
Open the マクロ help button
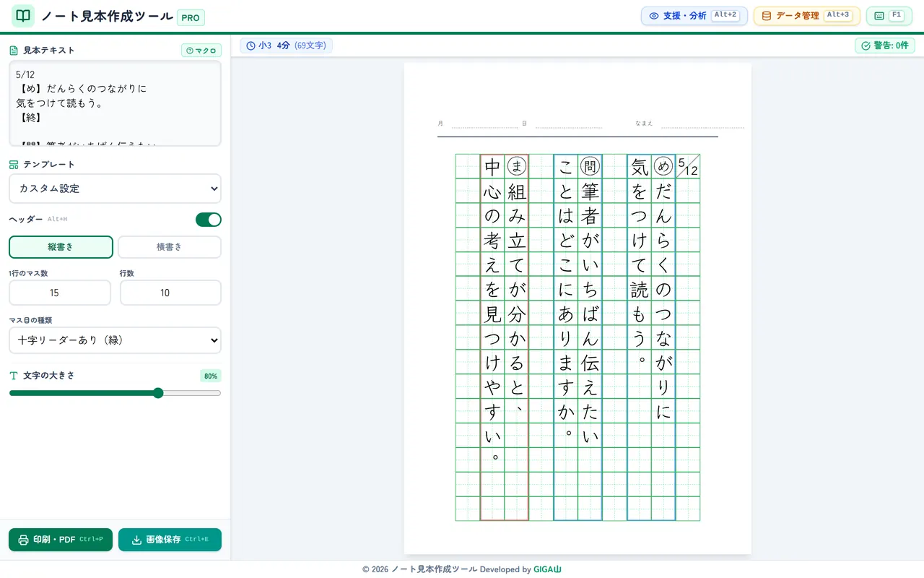pos(201,51)
